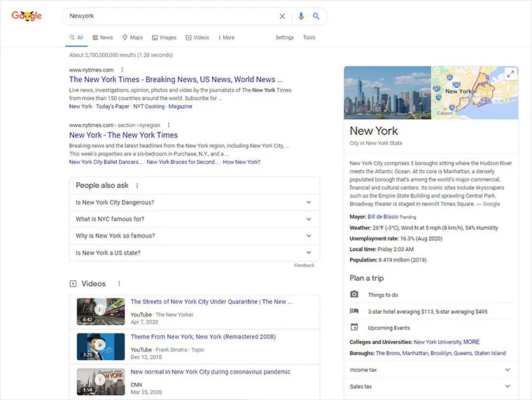Open the Videos tab
This screenshot has width=532, height=400.
point(197,38)
